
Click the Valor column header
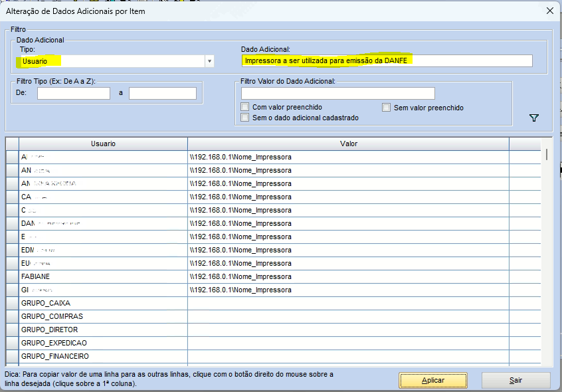pos(348,144)
